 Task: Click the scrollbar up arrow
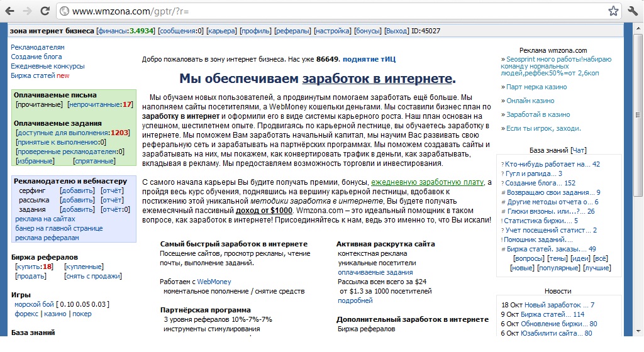pyautogui.click(x=639, y=29)
